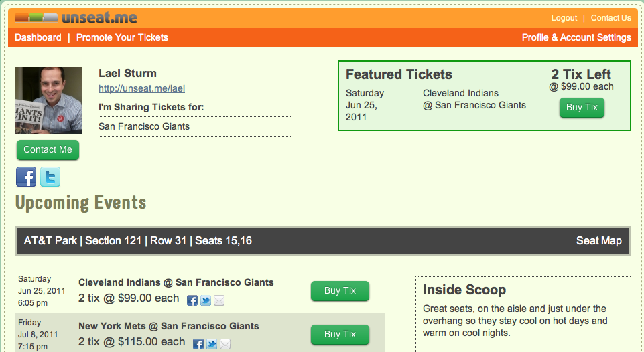Open the Contact Us link
The height and width of the screenshot is (352, 644).
click(x=610, y=18)
